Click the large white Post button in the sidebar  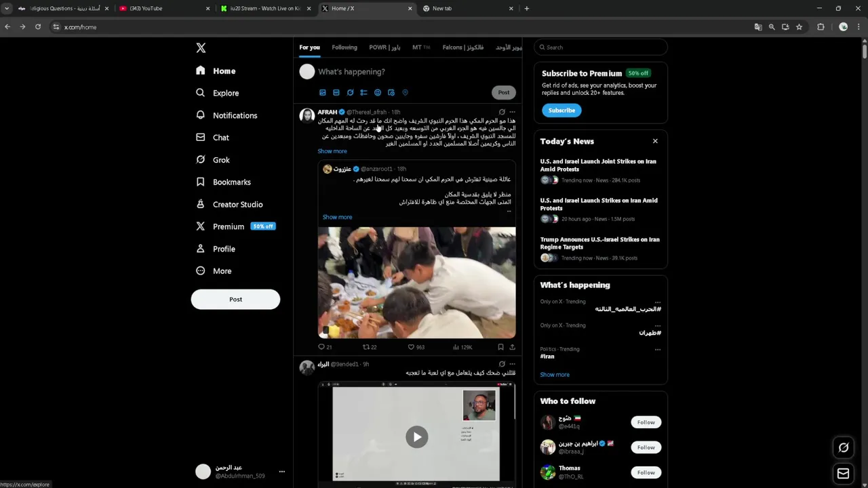point(235,300)
